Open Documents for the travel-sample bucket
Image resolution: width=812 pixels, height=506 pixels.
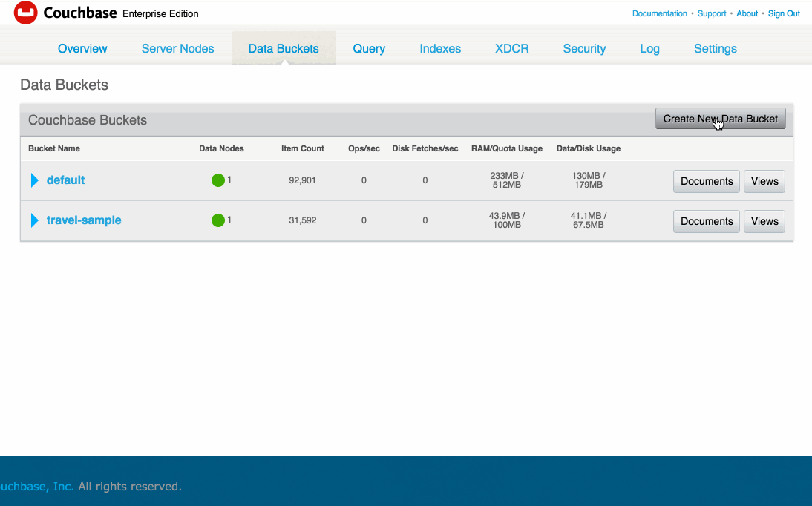coord(706,220)
